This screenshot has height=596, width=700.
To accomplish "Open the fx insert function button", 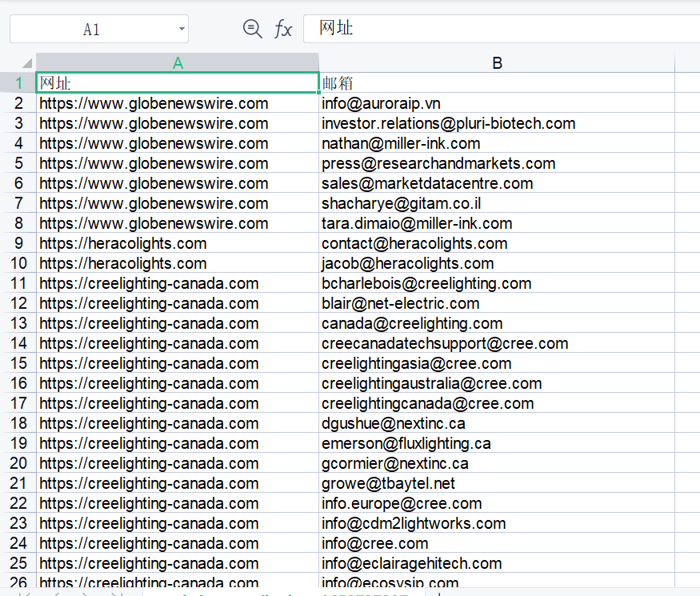I will click(283, 29).
